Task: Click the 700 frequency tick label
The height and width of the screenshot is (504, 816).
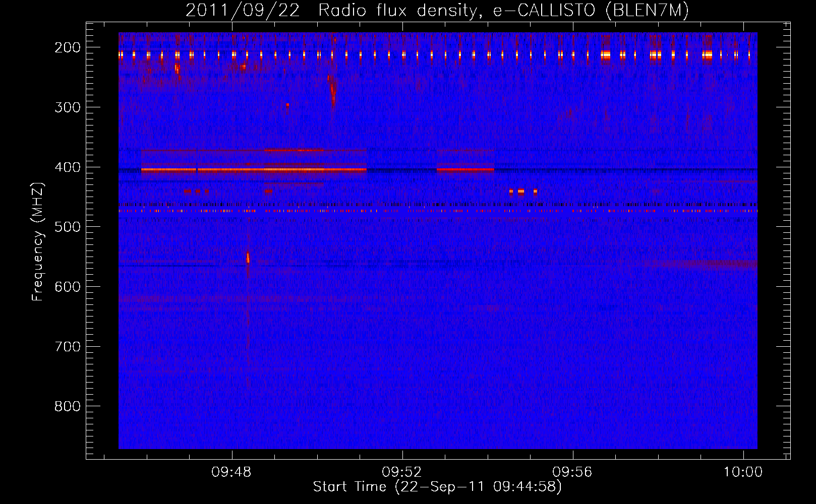Action: [67, 347]
